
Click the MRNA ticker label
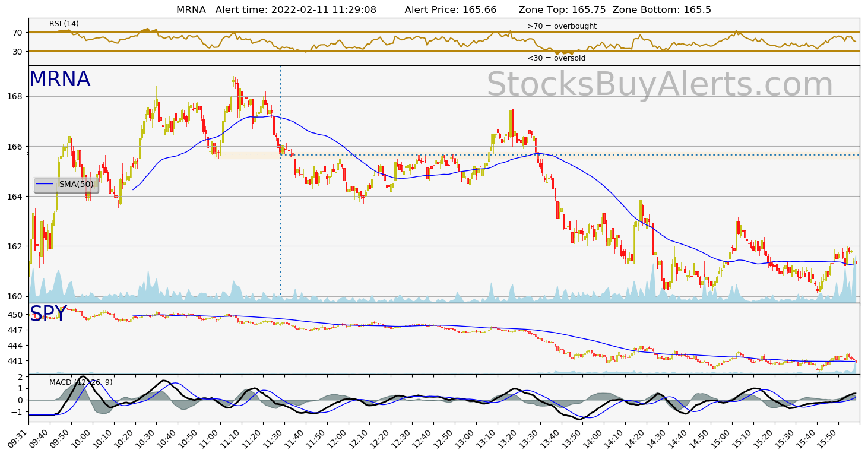(60, 80)
